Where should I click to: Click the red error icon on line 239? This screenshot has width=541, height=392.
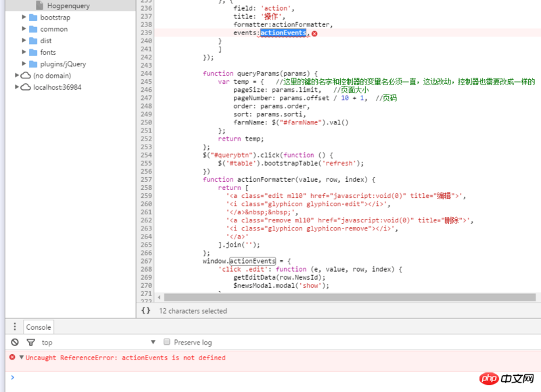tap(314, 33)
